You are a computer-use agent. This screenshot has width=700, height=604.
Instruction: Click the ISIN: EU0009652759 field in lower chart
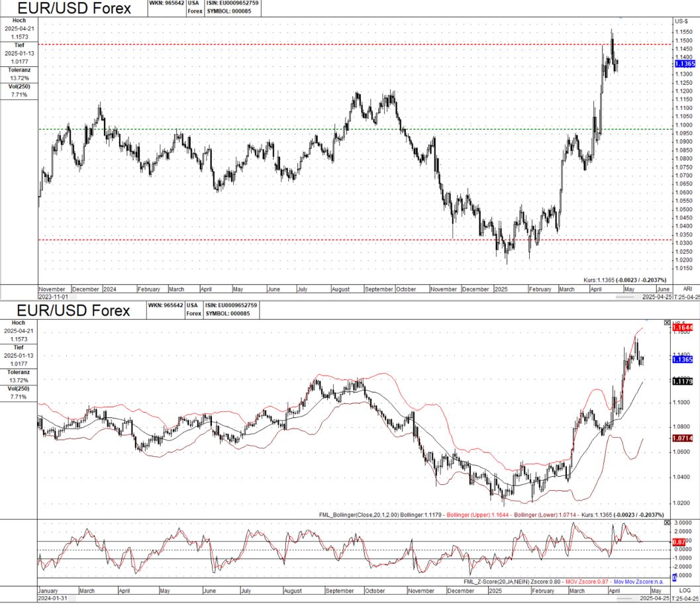(231, 305)
